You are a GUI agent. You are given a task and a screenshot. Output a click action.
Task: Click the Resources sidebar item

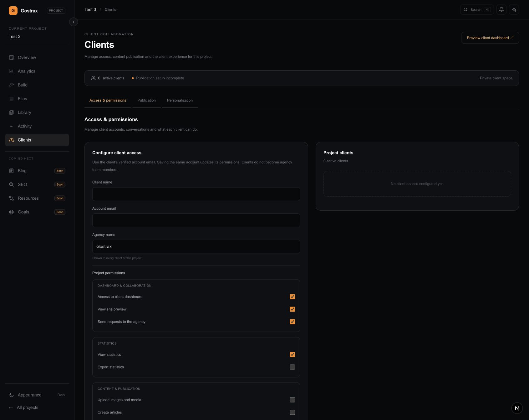pyautogui.click(x=37, y=198)
